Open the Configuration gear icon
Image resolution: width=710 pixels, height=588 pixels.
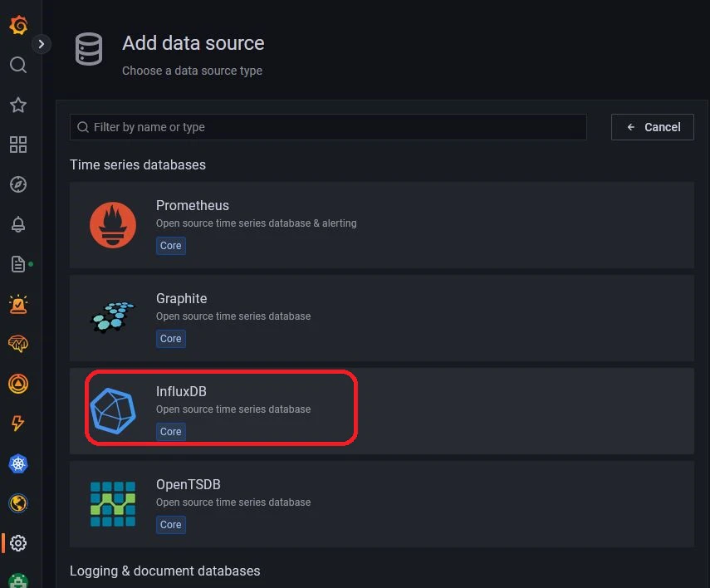[18, 542]
